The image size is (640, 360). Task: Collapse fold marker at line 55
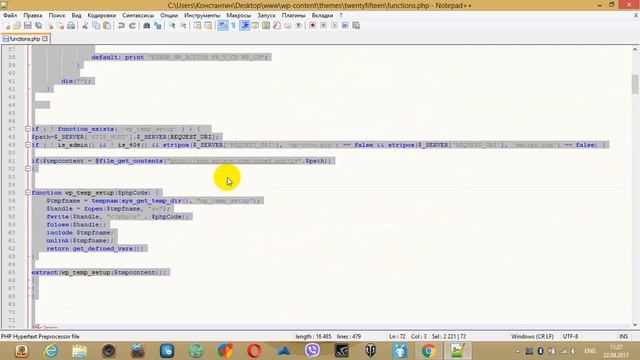pos(28,193)
